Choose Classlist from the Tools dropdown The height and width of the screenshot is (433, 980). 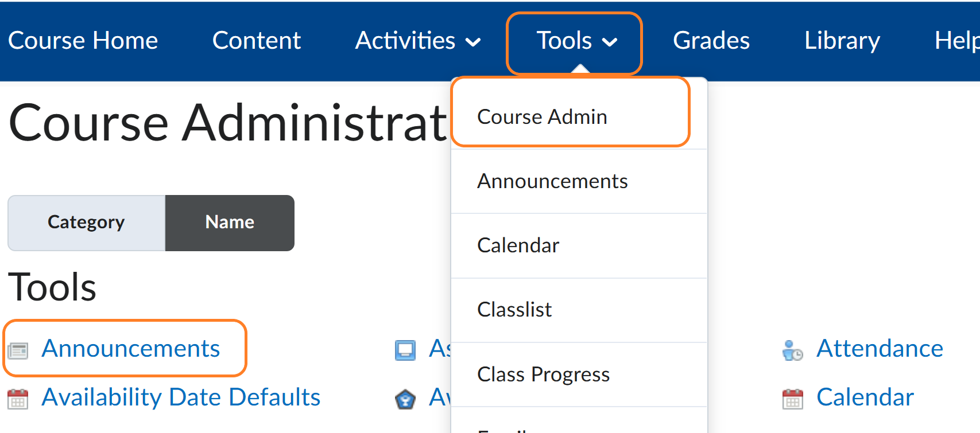click(514, 310)
